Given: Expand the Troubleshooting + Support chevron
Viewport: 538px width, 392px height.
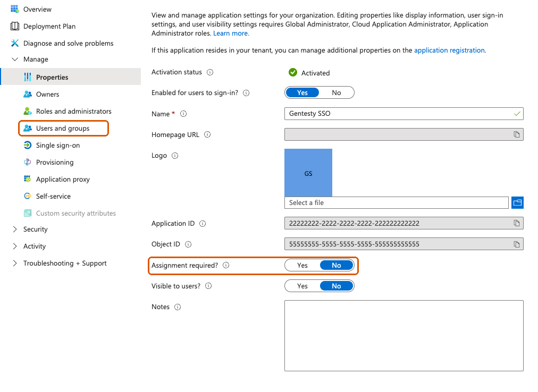Looking at the screenshot, I should [x=15, y=263].
